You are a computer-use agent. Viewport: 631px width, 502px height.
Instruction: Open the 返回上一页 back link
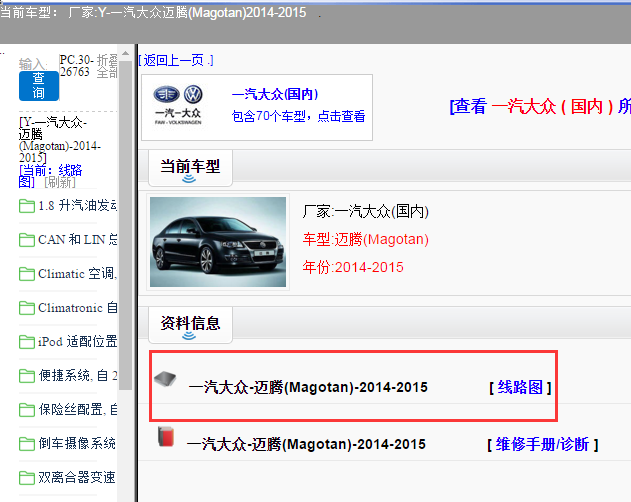[x=175, y=60]
